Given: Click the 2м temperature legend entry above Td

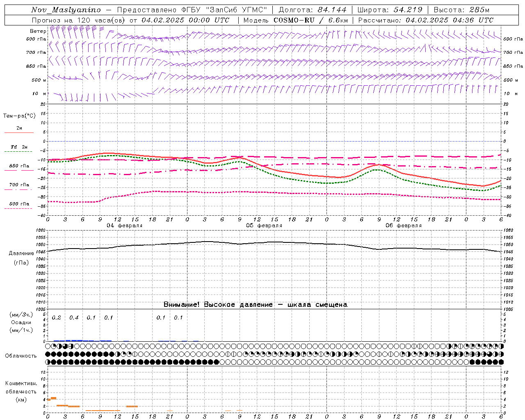Looking at the screenshot, I should click(x=19, y=128).
